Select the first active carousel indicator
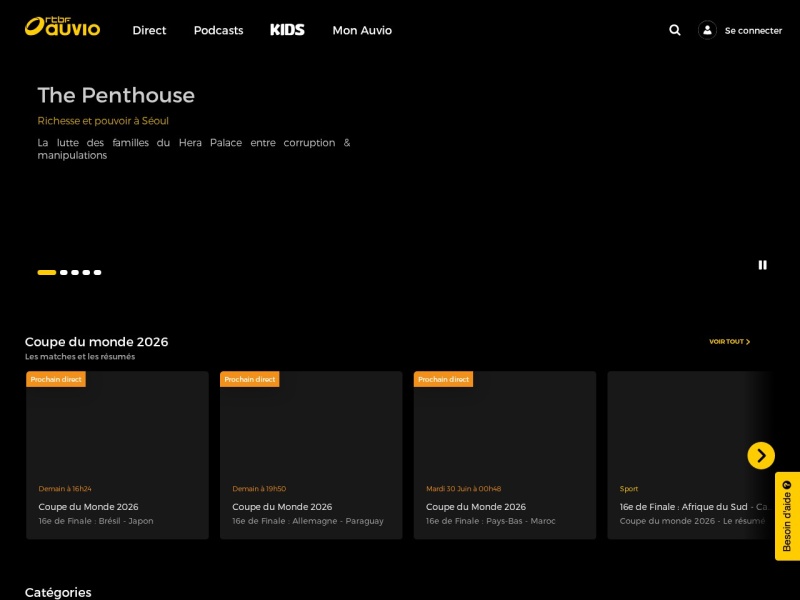The height and width of the screenshot is (600, 800). (x=46, y=272)
